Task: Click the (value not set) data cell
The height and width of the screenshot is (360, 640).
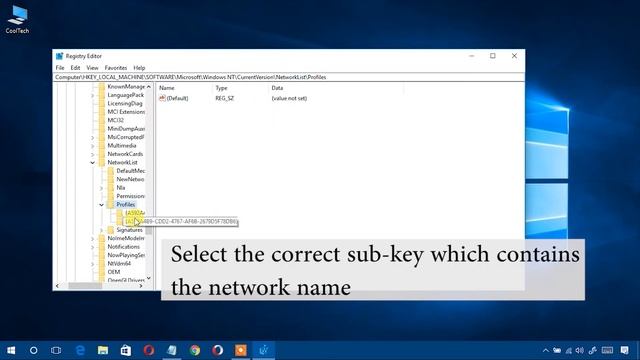Action: click(289, 98)
